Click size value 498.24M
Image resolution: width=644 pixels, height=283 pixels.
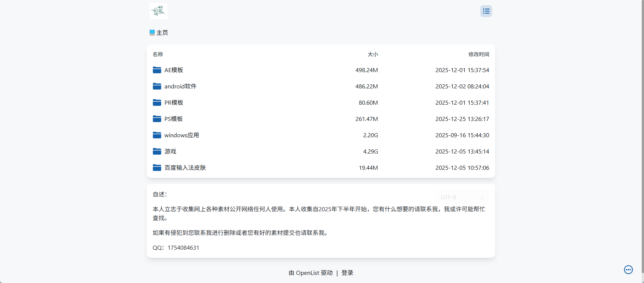pyautogui.click(x=367, y=70)
